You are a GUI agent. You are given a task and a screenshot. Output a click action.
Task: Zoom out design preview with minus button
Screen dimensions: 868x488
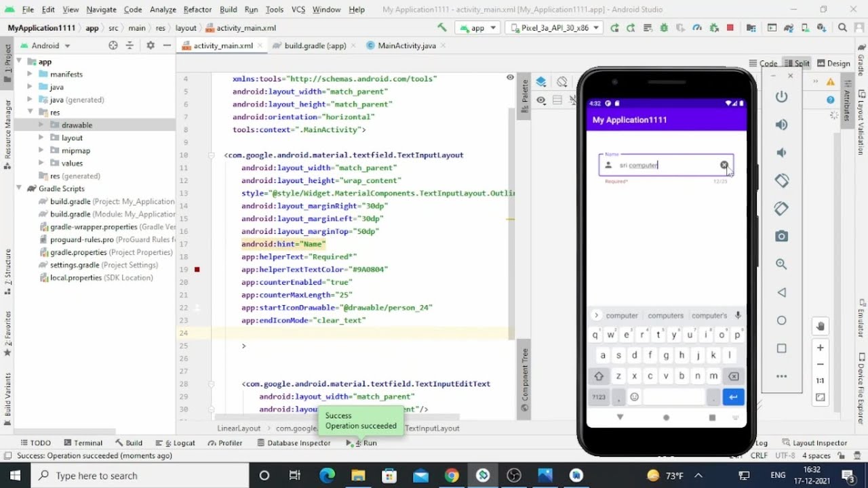click(x=821, y=365)
